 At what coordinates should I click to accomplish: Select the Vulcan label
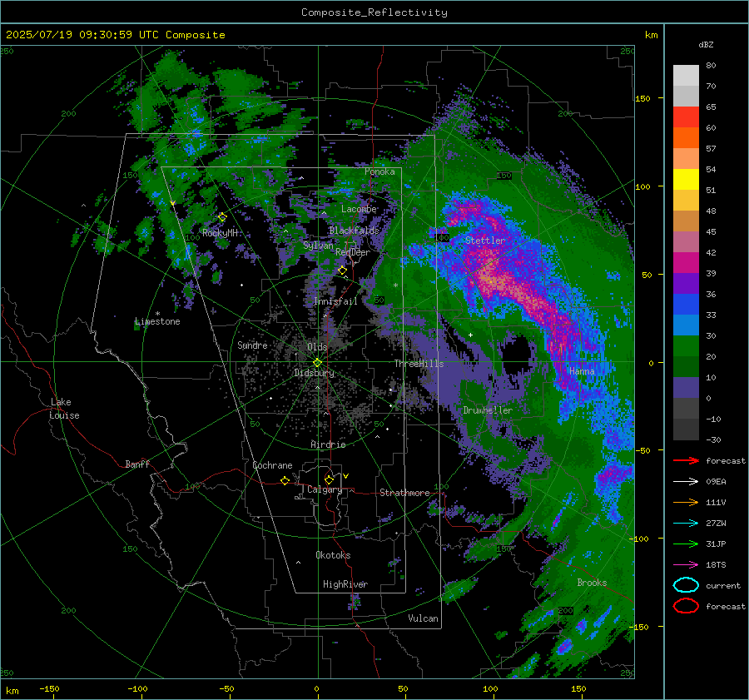tap(423, 618)
